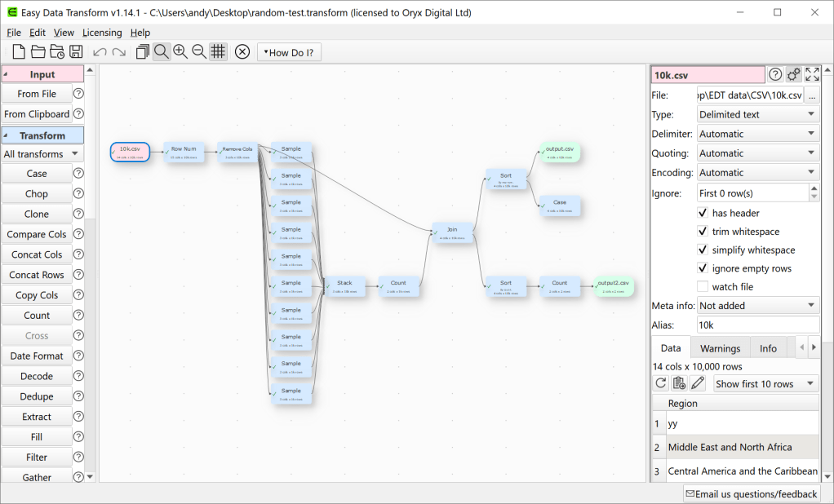The image size is (834, 504).
Task: Click the cancel circle icon in the toolbar
Action: 242,51
